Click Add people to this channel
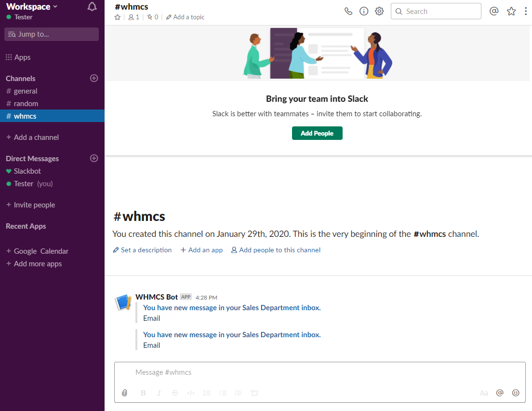This screenshot has width=532, height=411. [x=276, y=250]
